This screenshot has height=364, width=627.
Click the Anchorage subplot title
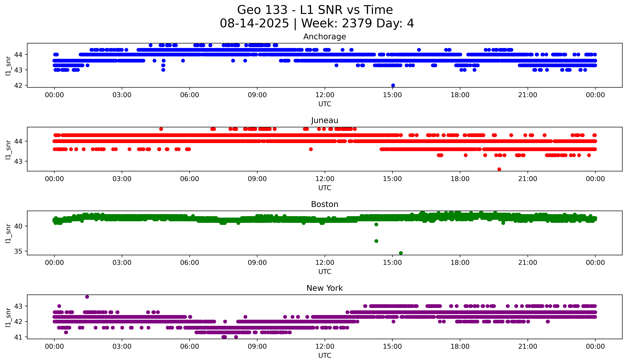(324, 37)
